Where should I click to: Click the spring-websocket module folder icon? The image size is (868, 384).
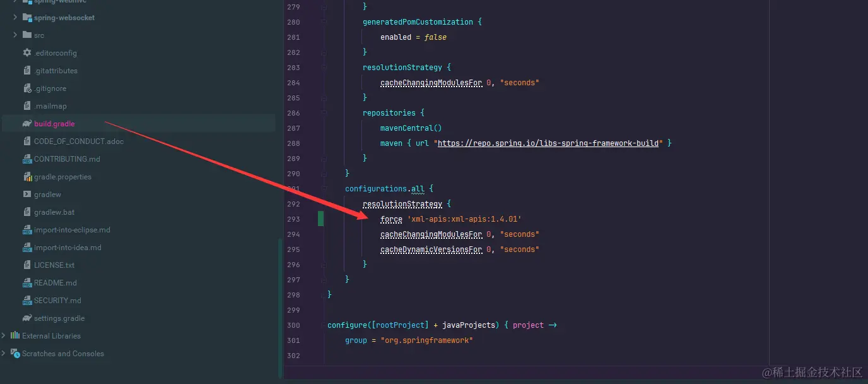pyautogui.click(x=26, y=18)
